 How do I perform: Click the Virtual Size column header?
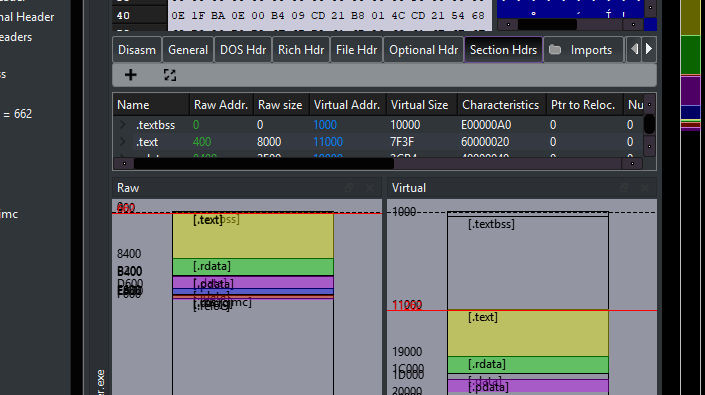click(421, 105)
